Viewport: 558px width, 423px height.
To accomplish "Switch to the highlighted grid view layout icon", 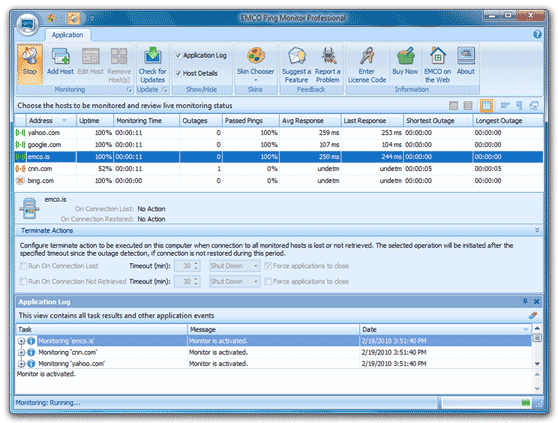I will coord(486,105).
